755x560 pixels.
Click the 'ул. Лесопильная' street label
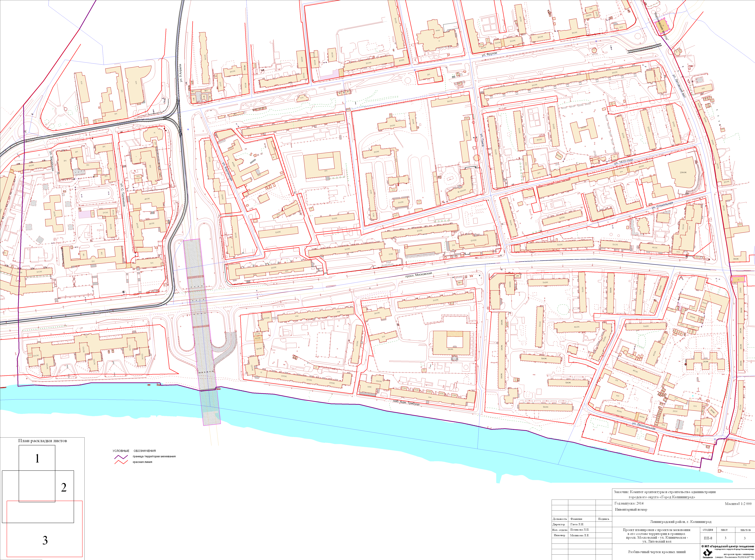tap(643, 426)
